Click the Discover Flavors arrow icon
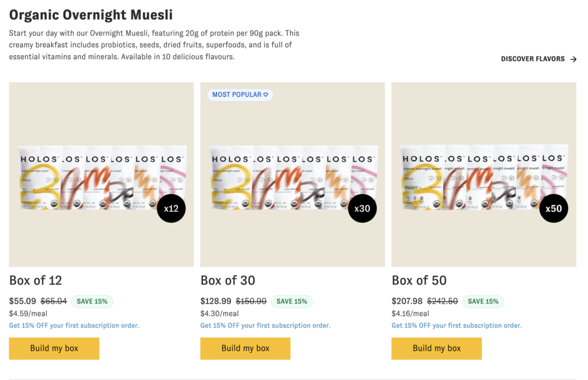 click(x=573, y=59)
